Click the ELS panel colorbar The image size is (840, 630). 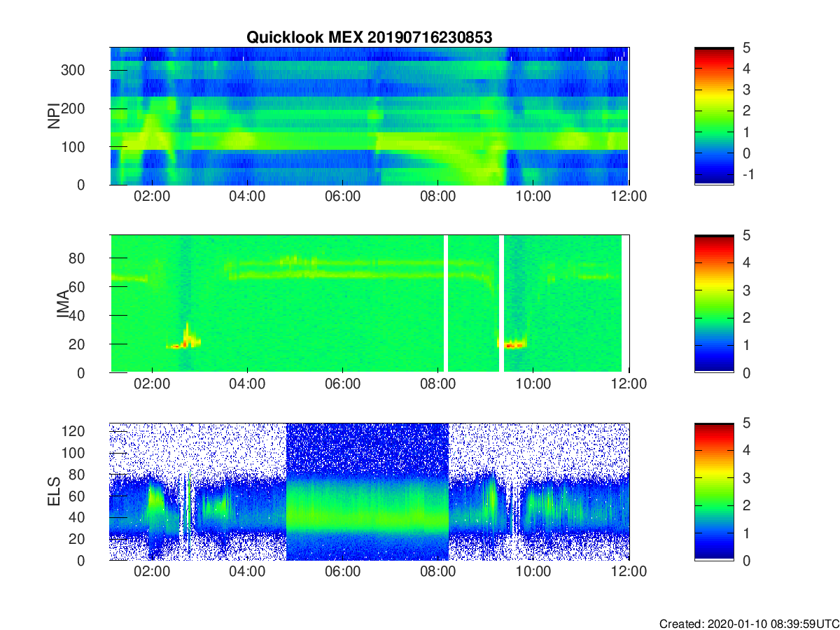pos(714,491)
